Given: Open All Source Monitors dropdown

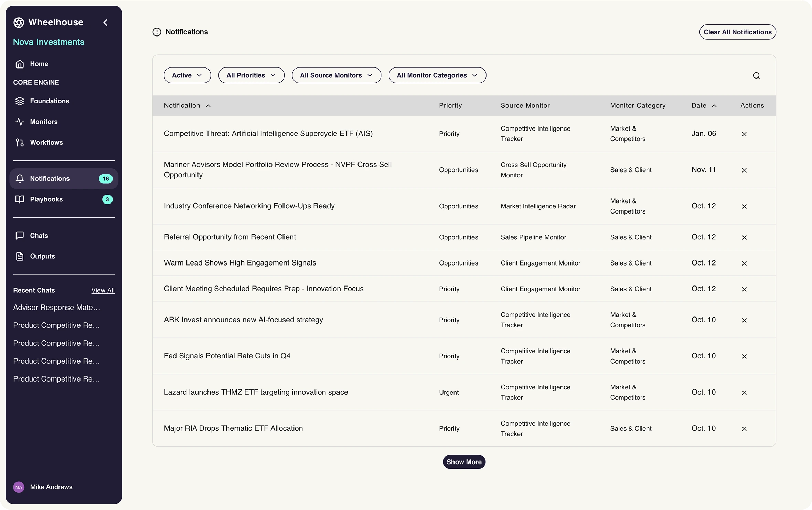Looking at the screenshot, I should 336,75.
